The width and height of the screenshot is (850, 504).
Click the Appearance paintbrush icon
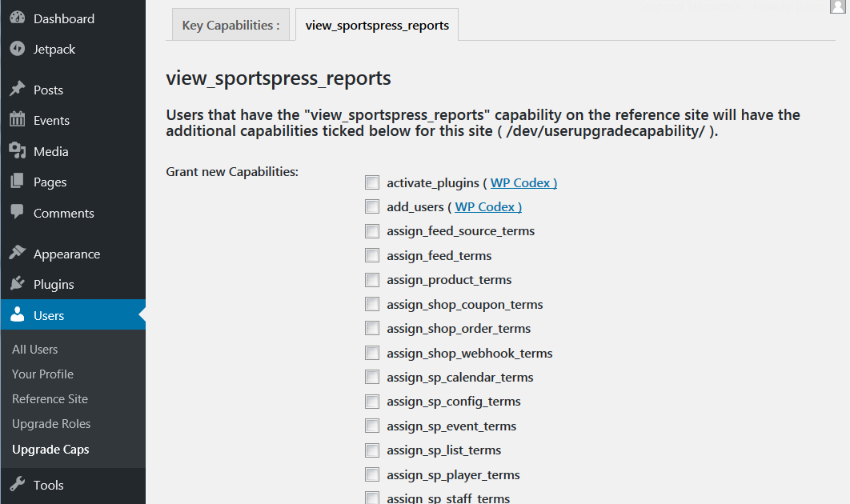[18, 253]
